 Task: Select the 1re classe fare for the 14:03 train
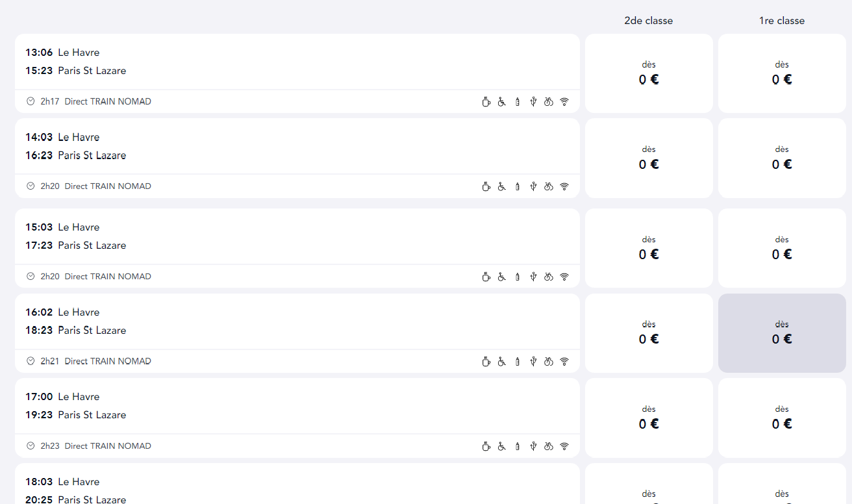coord(782,158)
